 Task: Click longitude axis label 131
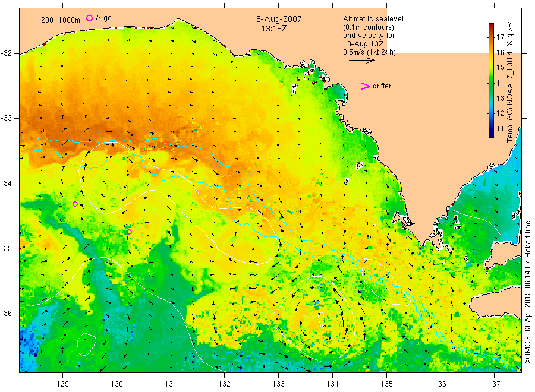(x=171, y=384)
